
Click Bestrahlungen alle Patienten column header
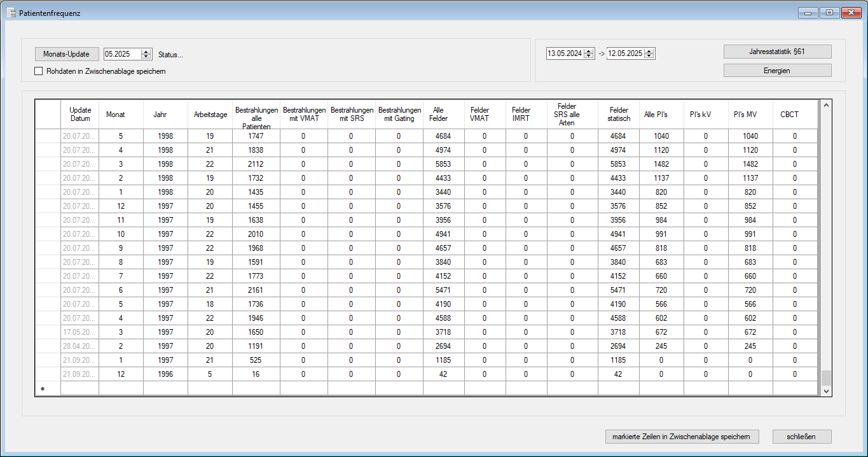point(256,114)
